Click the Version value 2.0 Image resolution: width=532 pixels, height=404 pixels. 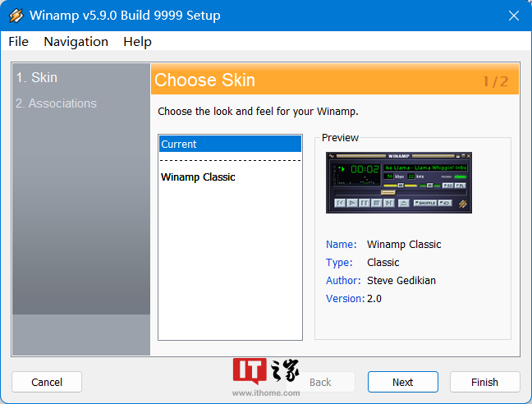coord(374,299)
